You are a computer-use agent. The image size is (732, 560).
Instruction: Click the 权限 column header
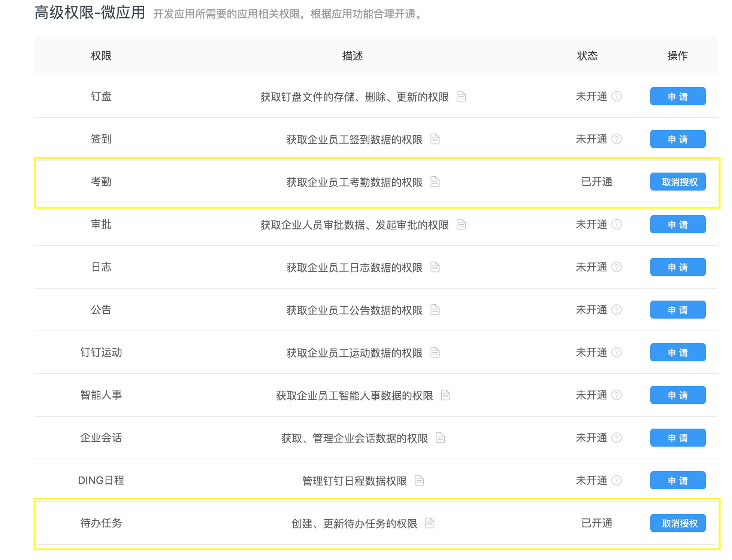pyautogui.click(x=101, y=56)
